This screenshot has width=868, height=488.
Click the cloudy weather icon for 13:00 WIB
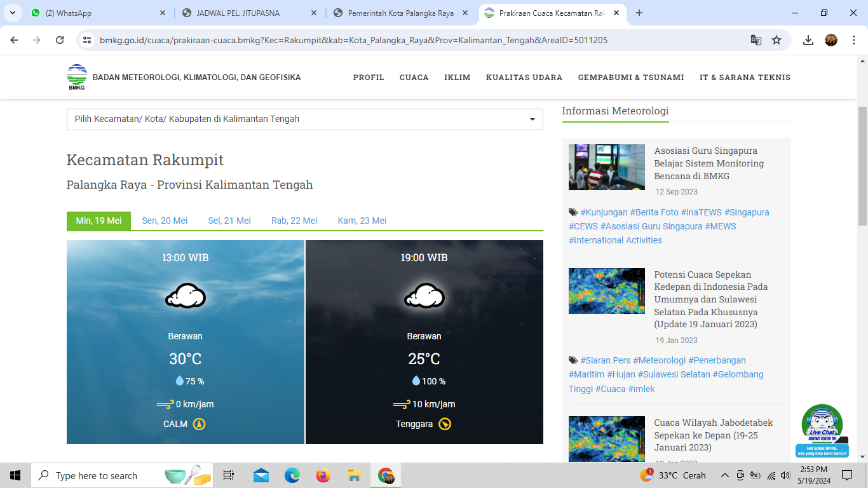pos(186,295)
